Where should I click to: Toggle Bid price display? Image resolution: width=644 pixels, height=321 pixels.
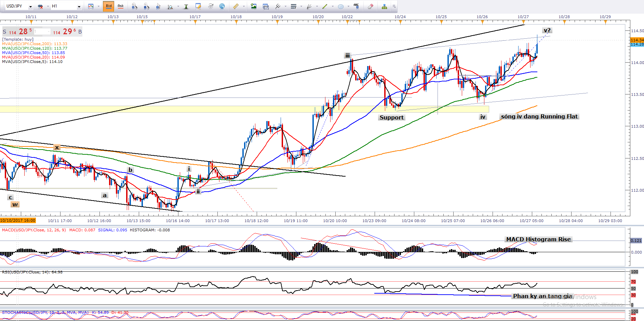click(x=109, y=6)
